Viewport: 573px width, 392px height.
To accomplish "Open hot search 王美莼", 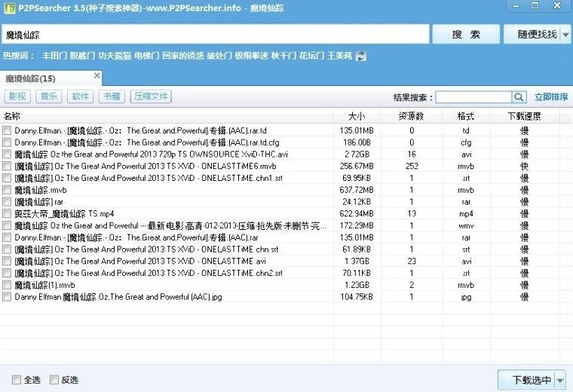I will tap(339, 56).
